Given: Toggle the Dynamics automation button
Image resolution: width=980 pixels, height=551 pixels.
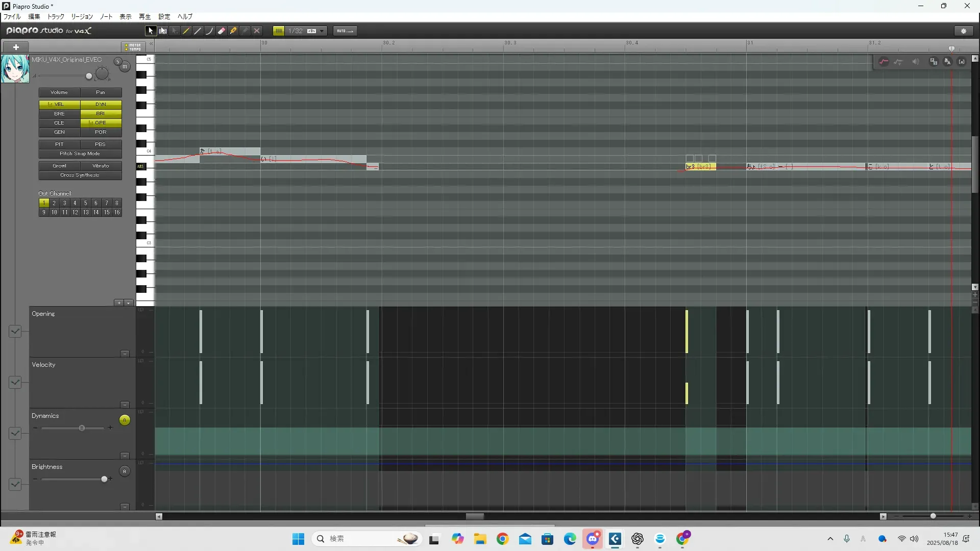Looking at the screenshot, I should pyautogui.click(x=125, y=420).
